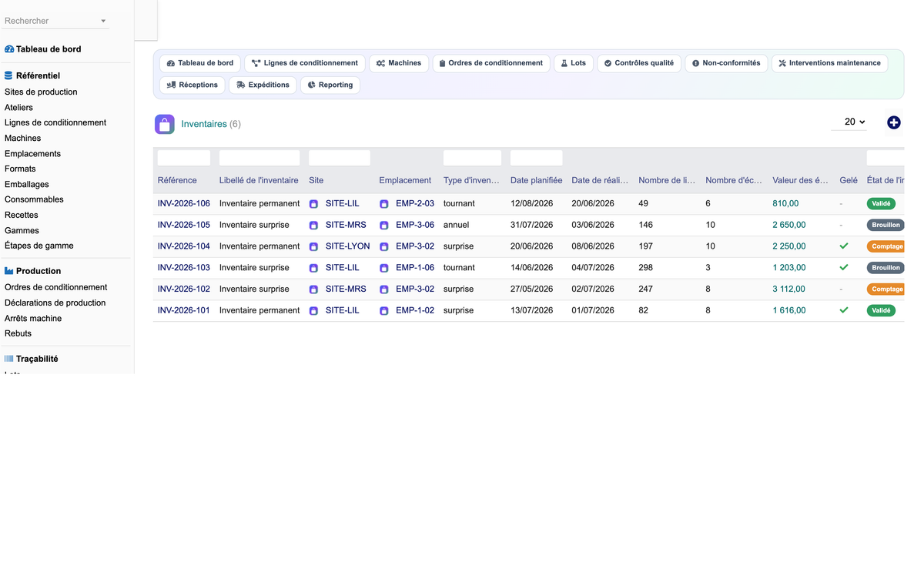Open inventory record INV-2026-105

(x=184, y=225)
